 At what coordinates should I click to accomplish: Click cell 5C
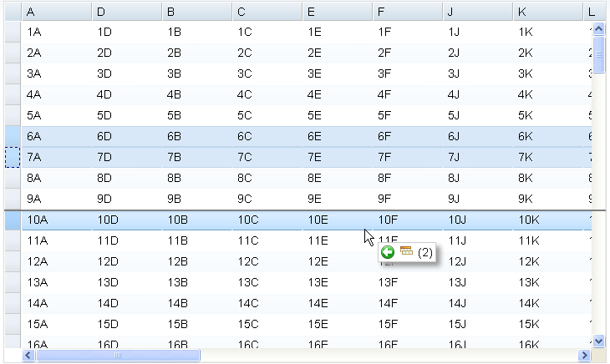click(x=267, y=116)
